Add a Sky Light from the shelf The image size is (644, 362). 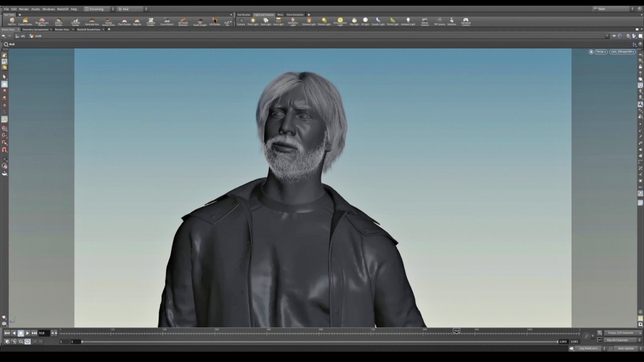(x=354, y=21)
